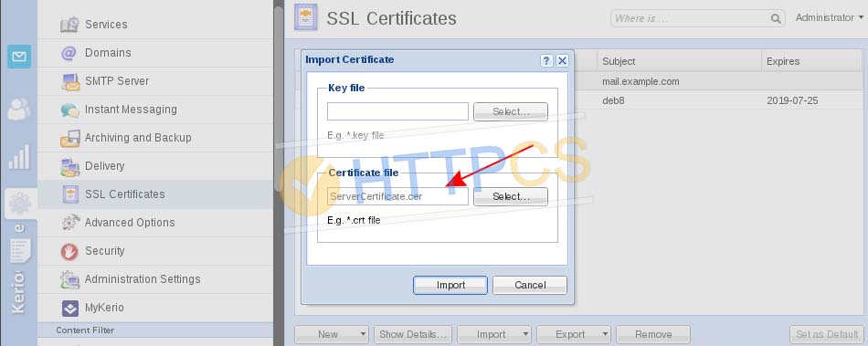868x346 pixels.
Task: Click the Certificate file input field
Action: point(397,196)
